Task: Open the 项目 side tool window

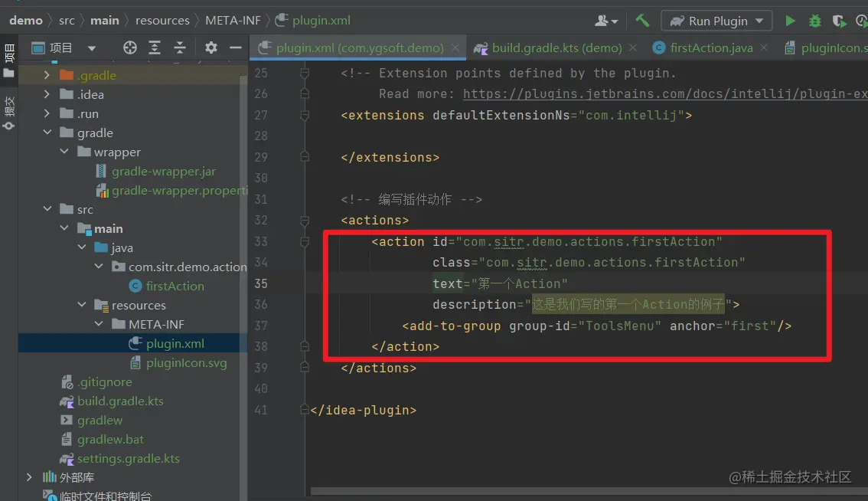Action: click(x=9, y=61)
